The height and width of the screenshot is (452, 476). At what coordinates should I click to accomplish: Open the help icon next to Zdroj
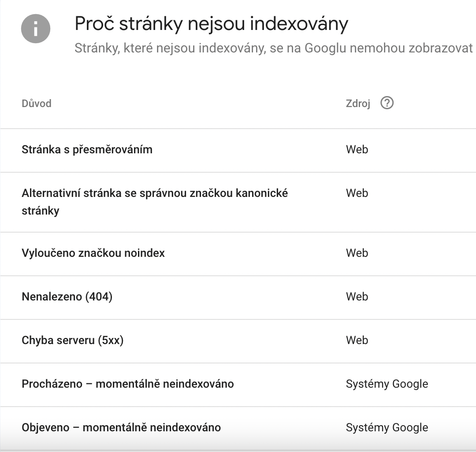coord(387,103)
